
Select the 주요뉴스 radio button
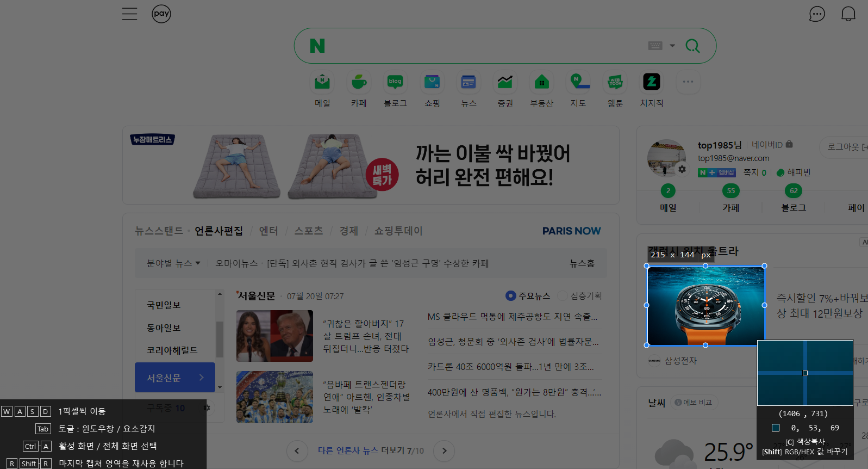510,295
